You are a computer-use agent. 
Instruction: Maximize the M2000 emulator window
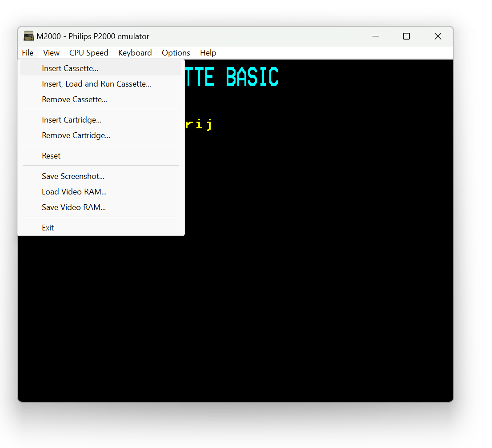click(x=406, y=36)
